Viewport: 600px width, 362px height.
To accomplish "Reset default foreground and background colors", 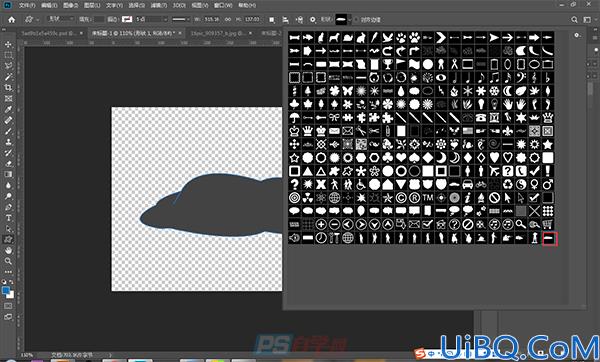I will 4,282.
